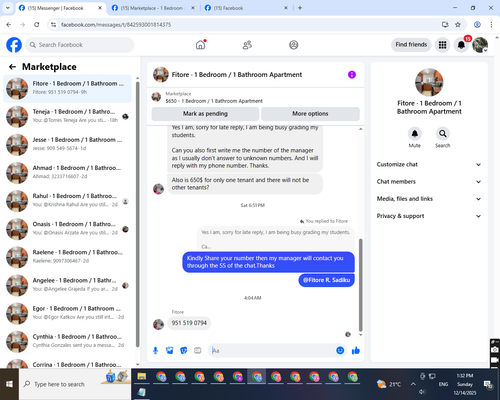Choose a GIF icon in composer
Image resolution: width=500 pixels, height=400 pixels.
(198, 350)
